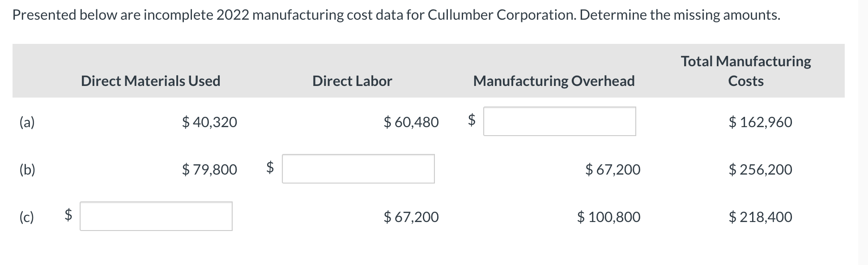Click the Manufacturing Overhead column header
The width and height of the screenshot is (868, 265).
click(x=554, y=81)
